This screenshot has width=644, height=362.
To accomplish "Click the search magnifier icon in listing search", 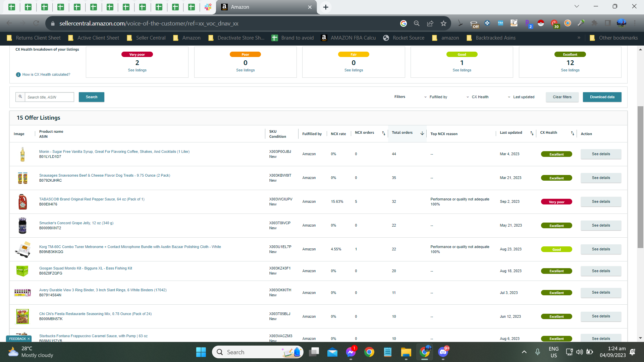I will [20, 97].
